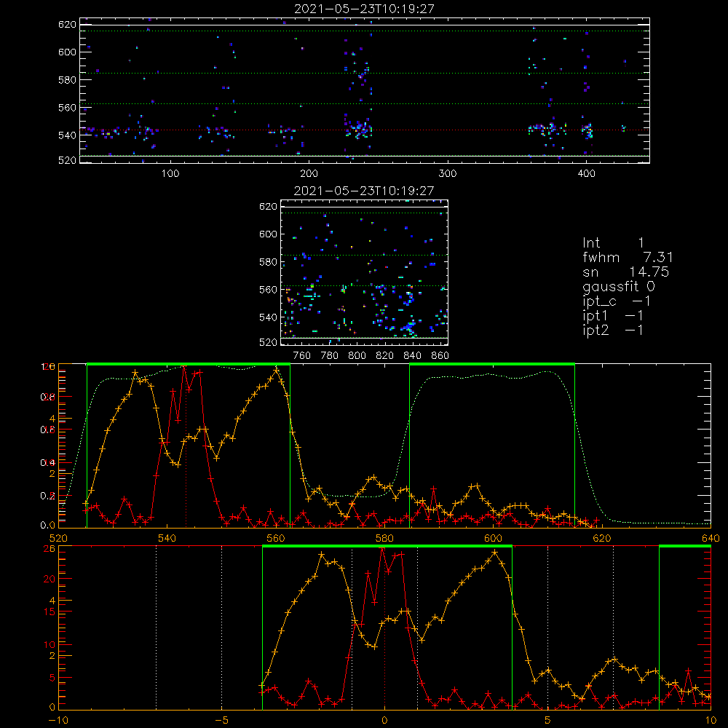Click red y-axis label 15 on bottom plot

50,612
